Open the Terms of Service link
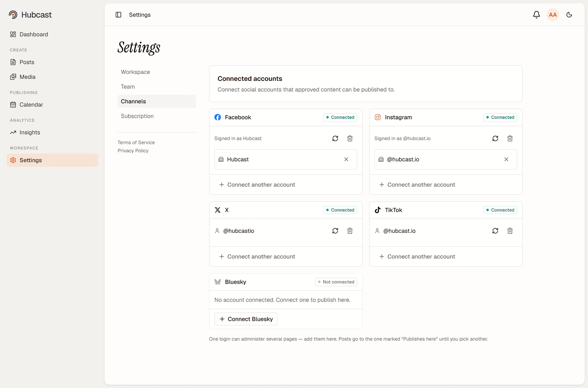This screenshot has height=388, width=588. click(136, 142)
